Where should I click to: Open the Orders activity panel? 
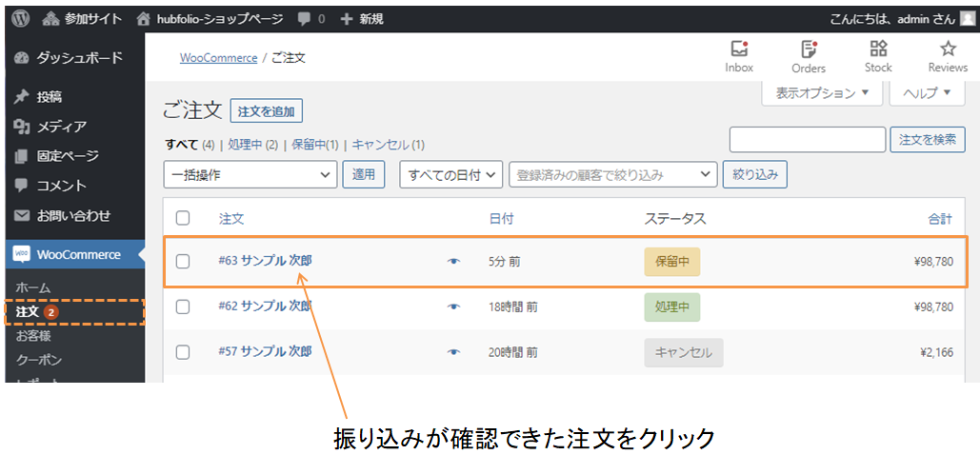(x=809, y=57)
